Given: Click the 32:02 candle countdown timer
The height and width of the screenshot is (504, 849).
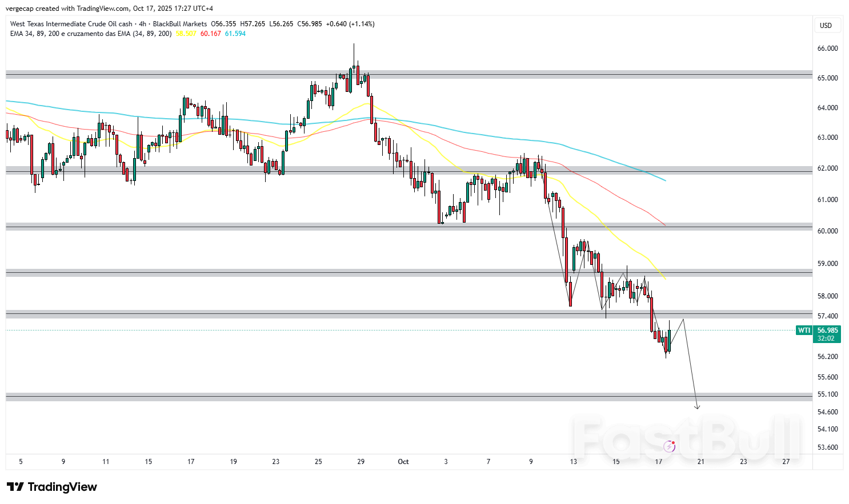Looking at the screenshot, I should tap(826, 338).
